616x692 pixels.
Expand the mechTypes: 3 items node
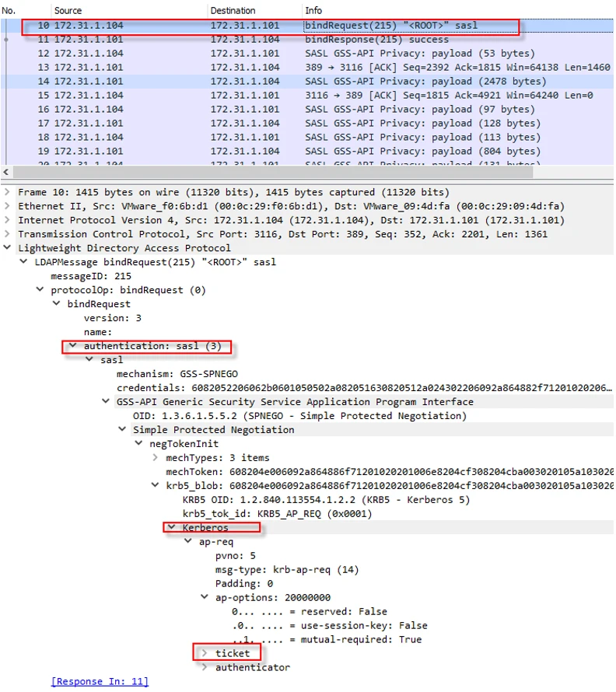pyautogui.click(x=156, y=458)
